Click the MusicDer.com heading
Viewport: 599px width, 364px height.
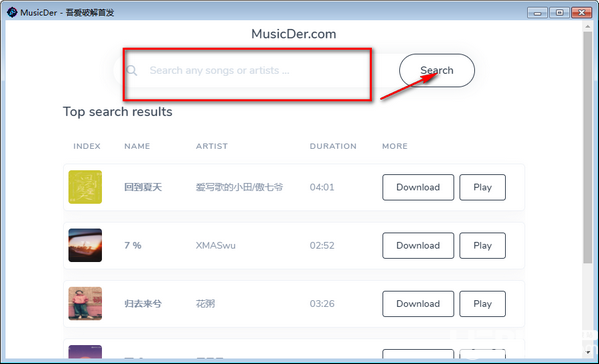pos(293,34)
